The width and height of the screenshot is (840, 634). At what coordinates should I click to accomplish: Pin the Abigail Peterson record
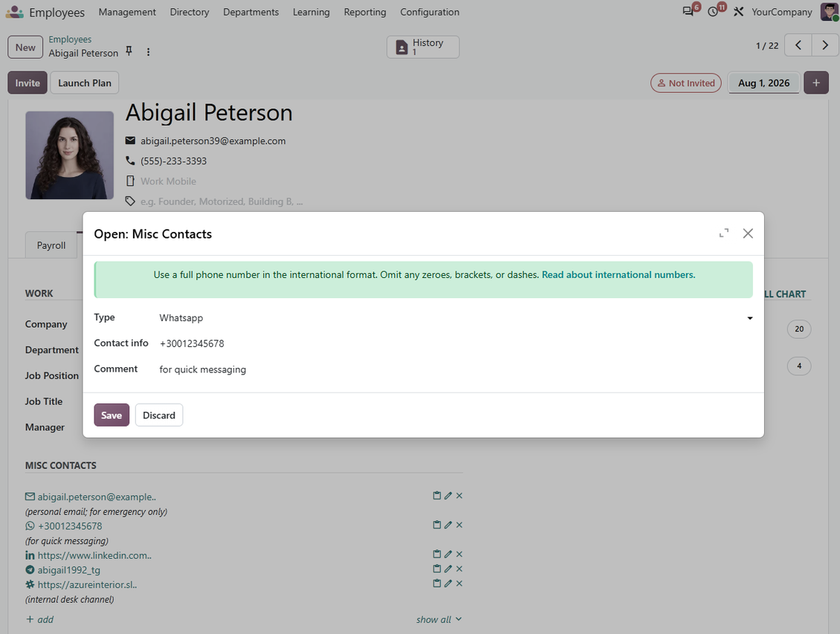[x=129, y=51]
